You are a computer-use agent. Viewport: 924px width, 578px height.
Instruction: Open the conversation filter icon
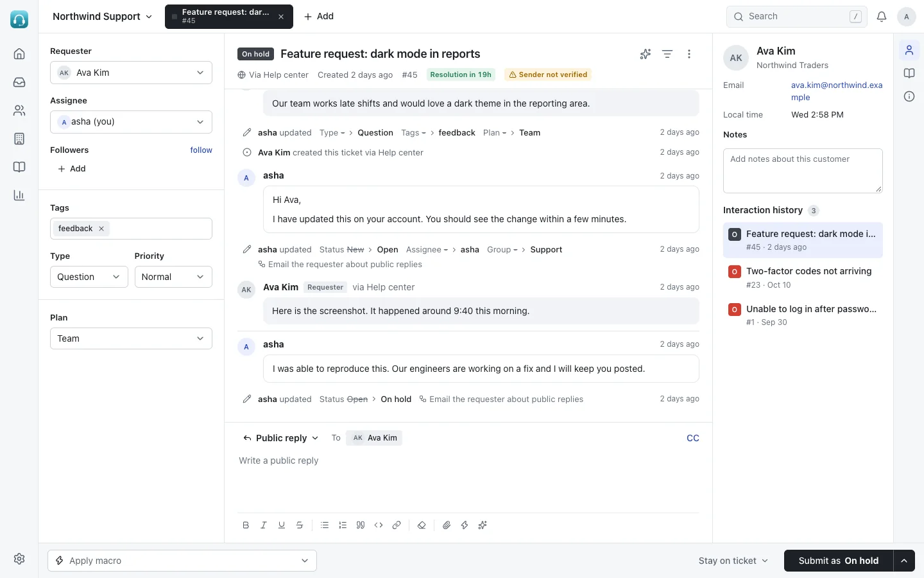click(x=667, y=54)
